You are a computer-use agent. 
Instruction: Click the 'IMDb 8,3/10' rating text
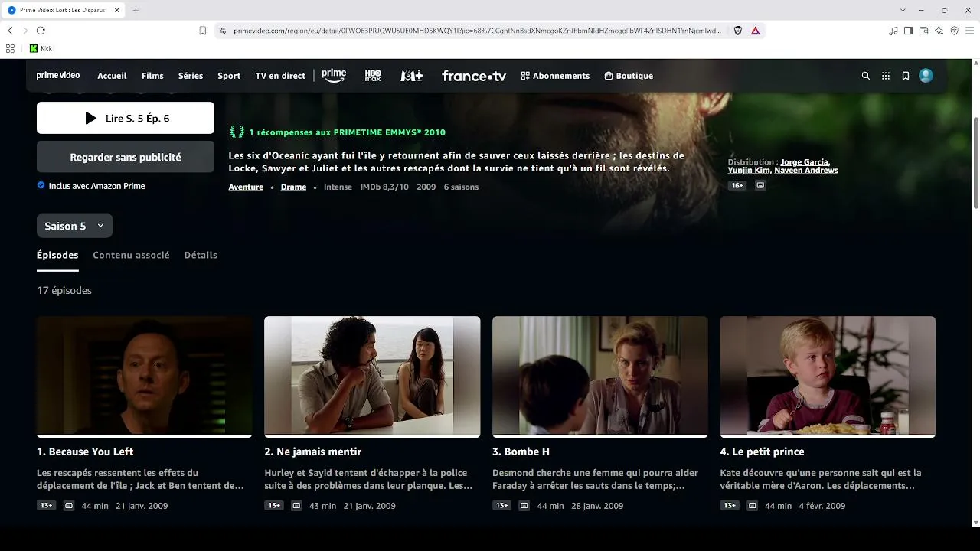tap(384, 187)
